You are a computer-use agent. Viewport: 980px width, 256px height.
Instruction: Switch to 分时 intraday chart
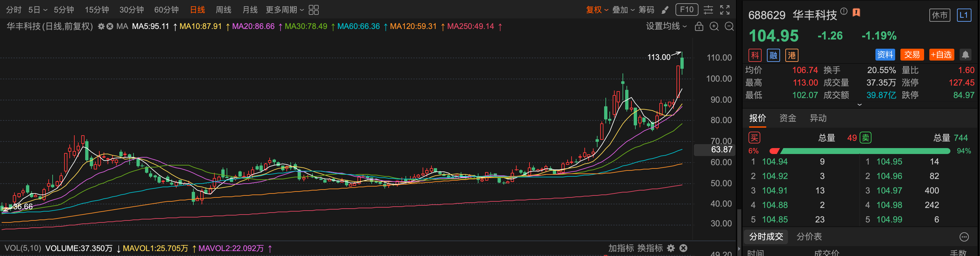tap(14, 10)
